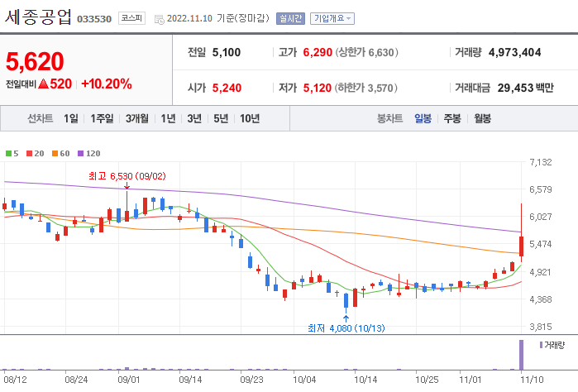Click the 전일 value 5,100

[x=227, y=52]
